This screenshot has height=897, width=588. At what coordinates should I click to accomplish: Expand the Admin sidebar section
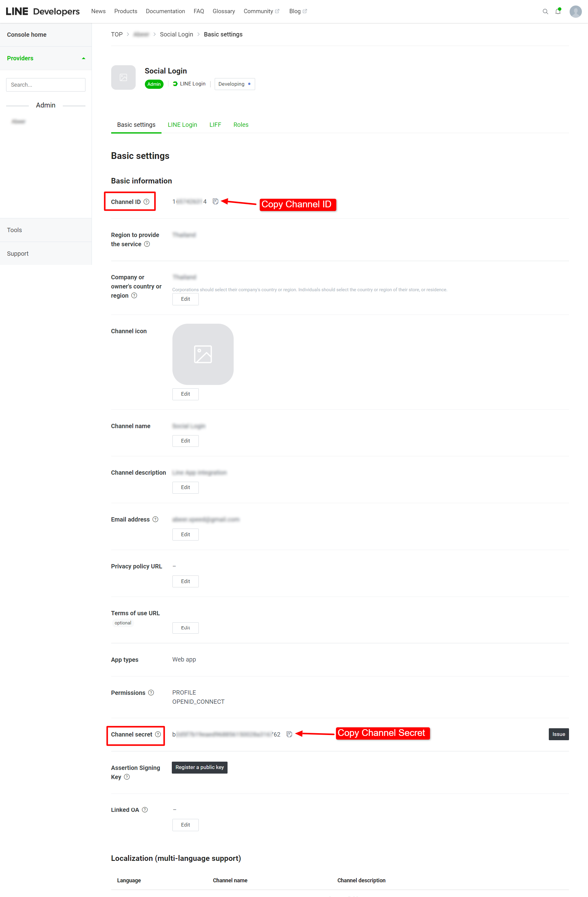[45, 105]
